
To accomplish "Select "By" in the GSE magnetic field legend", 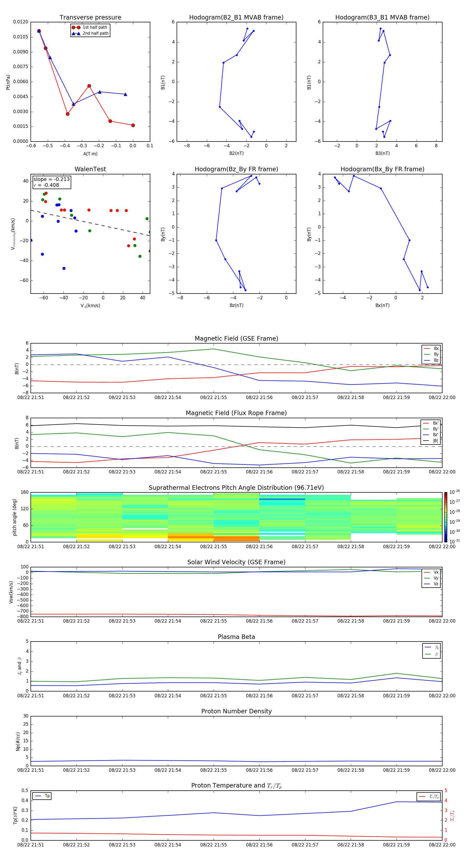I will tap(431, 355).
